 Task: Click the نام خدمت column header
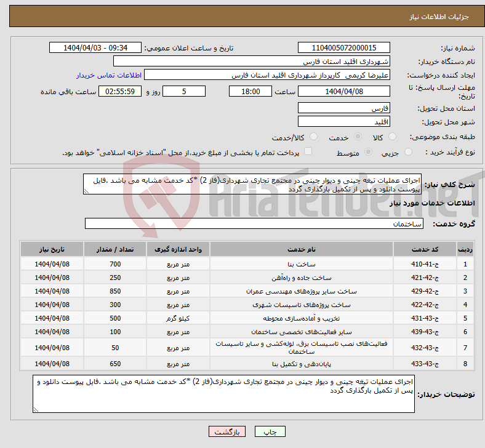(x=301, y=249)
